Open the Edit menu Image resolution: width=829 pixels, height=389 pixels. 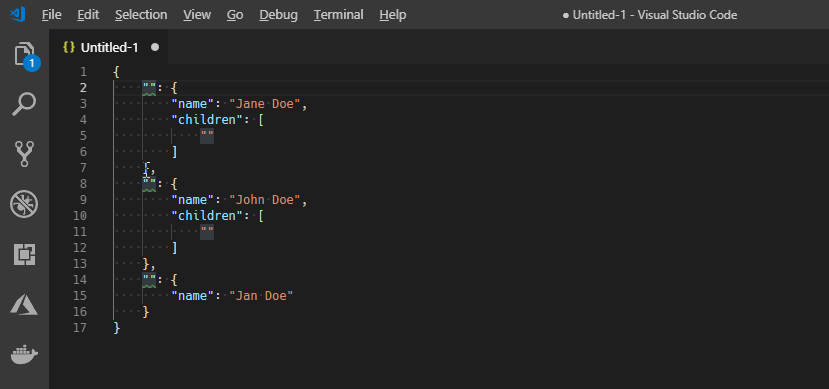pyautogui.click(x=88, y=15)
